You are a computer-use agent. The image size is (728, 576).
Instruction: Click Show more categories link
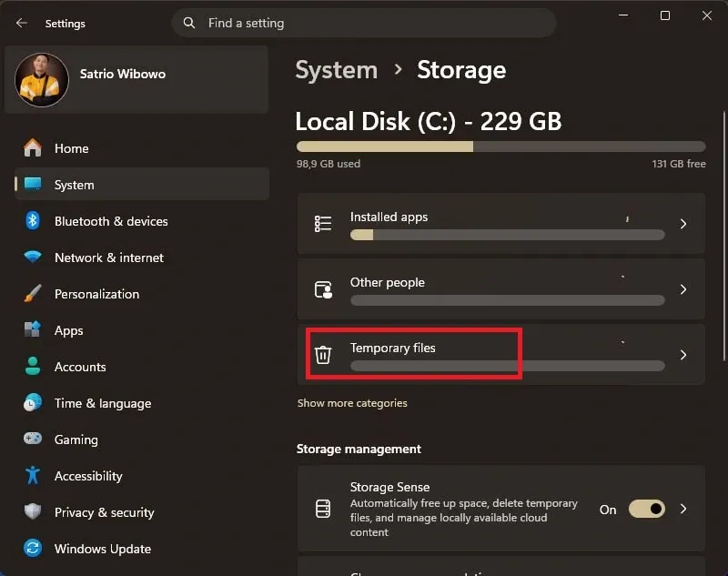point(352,403)
